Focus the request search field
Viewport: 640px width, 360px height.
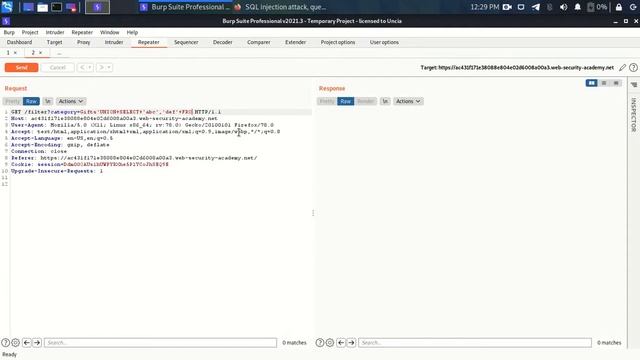coord(160,342)
